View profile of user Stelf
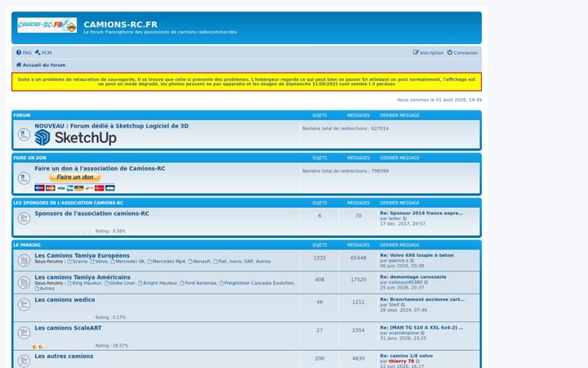 (x=394, y=304)
